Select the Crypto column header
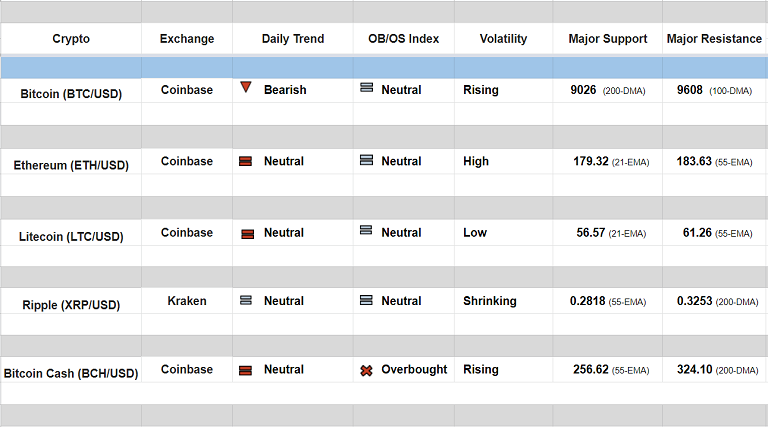The height and width of the screenshot is (427, 768). point(71,39)
